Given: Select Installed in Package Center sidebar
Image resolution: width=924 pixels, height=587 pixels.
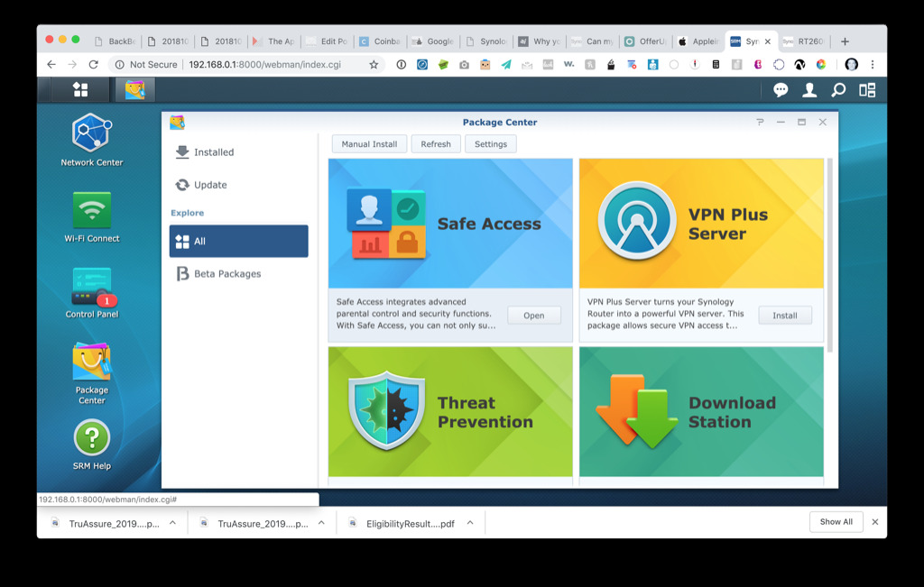Looking at the screenshot, I should coord(238,151).
